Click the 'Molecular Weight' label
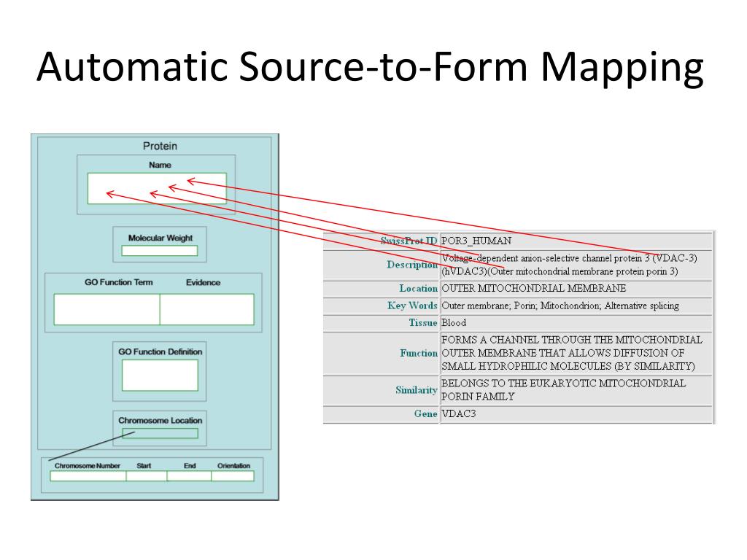Viewport: 747px width, 560px height. [x=160, y=238]
